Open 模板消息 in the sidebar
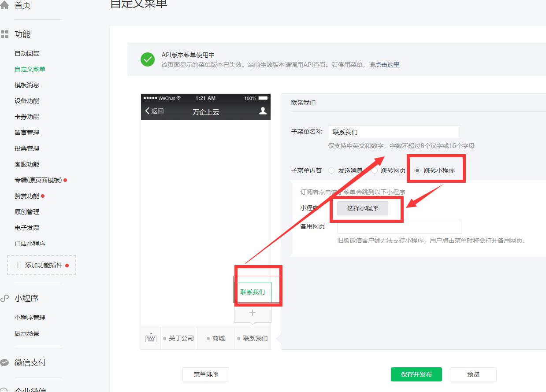This screenshot has height=392, width=546. pos(27,85)
